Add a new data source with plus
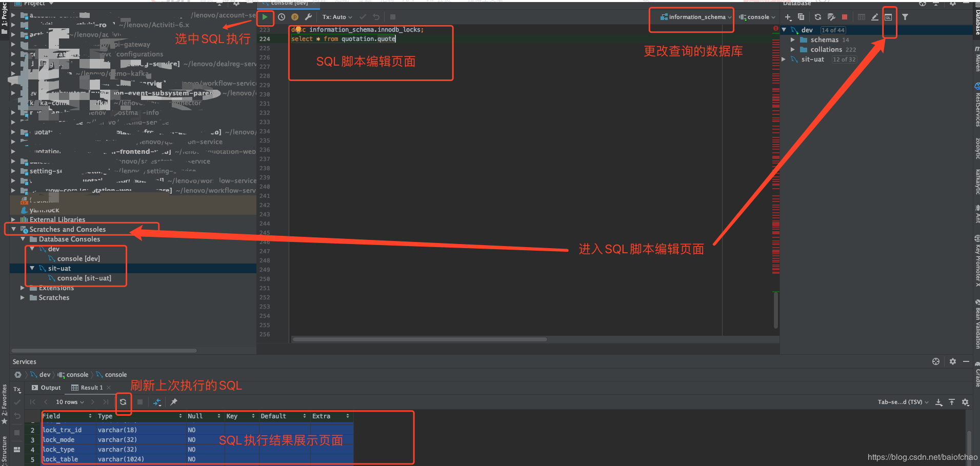This screenshot has height=466, width=980. point(788,17)
